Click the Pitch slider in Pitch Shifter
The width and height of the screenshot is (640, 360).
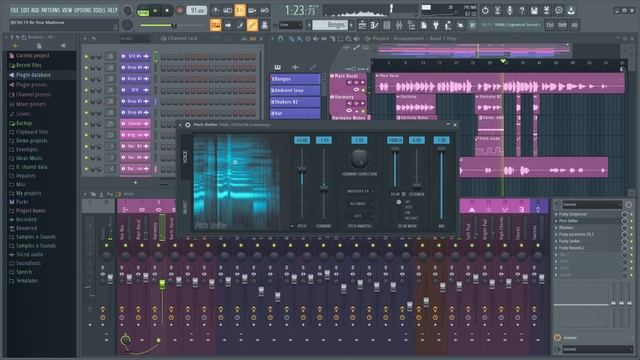pos(302,184)
